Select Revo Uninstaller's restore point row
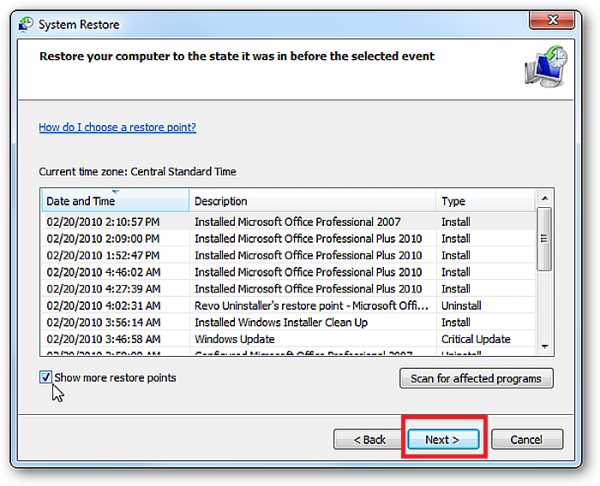The image size is (600, 486). [288, 306]
